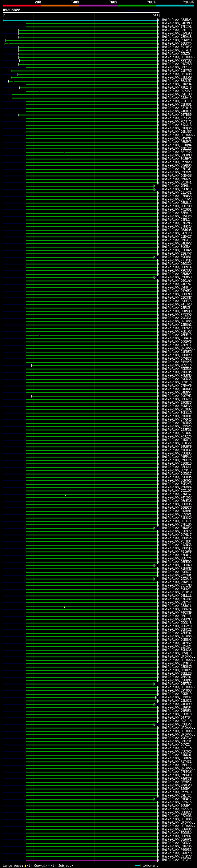The image size is (197, 868).
Task: Click the query name AV395822
Action: [x=11, y=10]
